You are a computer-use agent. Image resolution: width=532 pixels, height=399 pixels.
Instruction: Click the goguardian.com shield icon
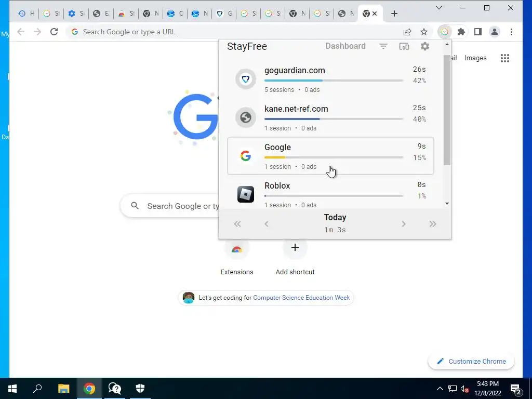(246, 79)
